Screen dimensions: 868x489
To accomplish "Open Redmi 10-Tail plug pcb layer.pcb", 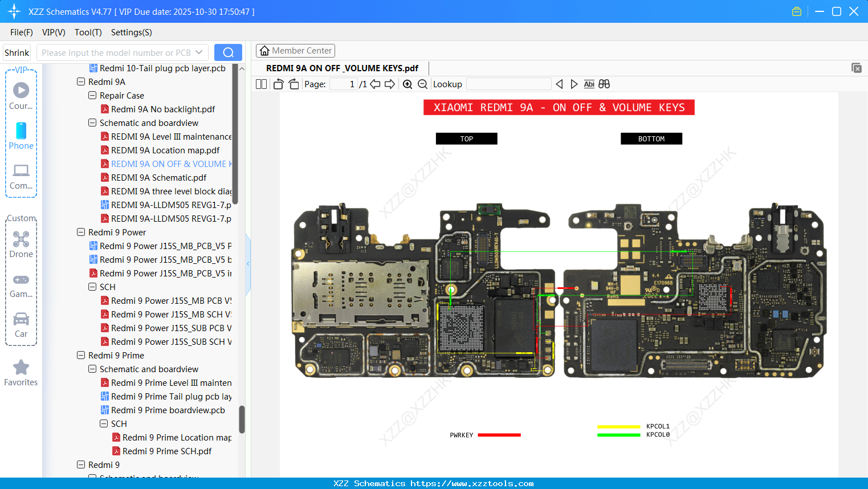I will tap(162, 68).
